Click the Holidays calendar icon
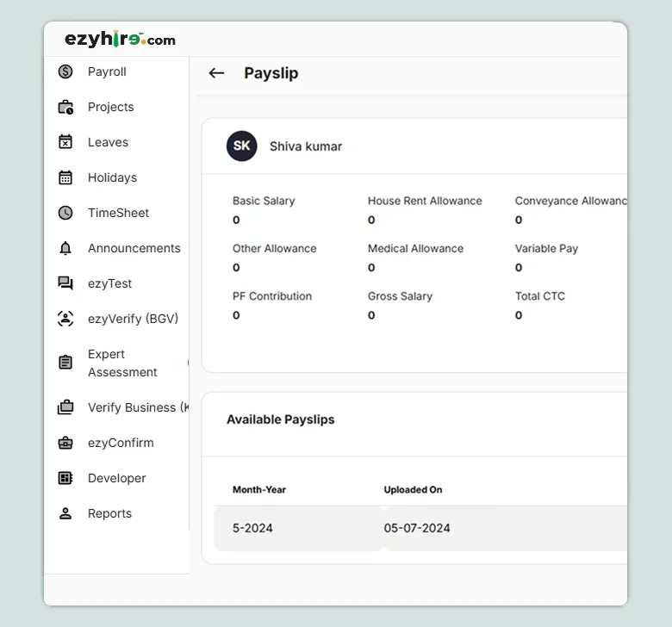 (65, 177)
